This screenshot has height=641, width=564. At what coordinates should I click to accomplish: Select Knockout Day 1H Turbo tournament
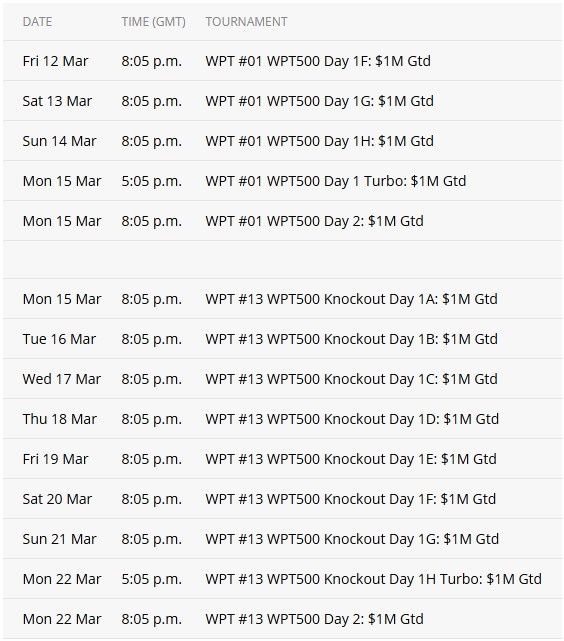point(374,579)
